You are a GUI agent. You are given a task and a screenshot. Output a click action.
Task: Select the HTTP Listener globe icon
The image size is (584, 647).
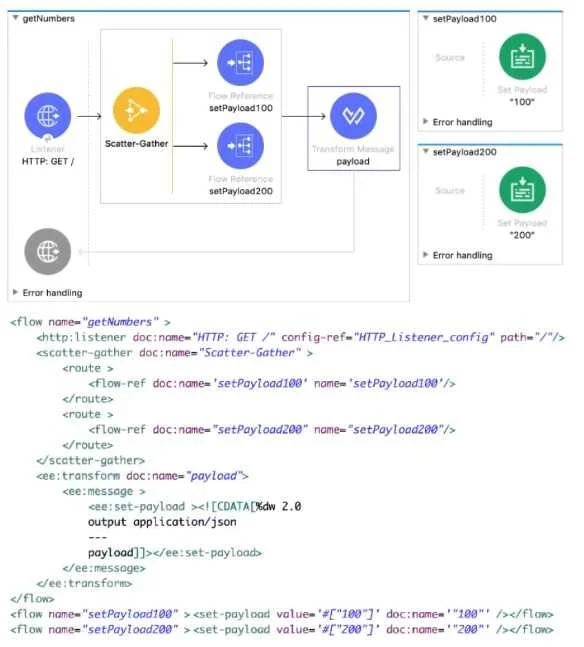pyautogui.click(x=48, y=116)
